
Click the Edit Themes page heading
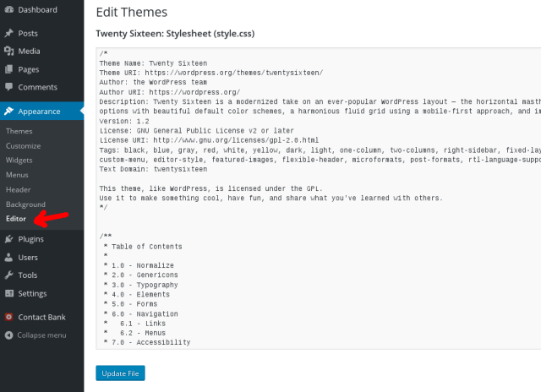point(132,13)
